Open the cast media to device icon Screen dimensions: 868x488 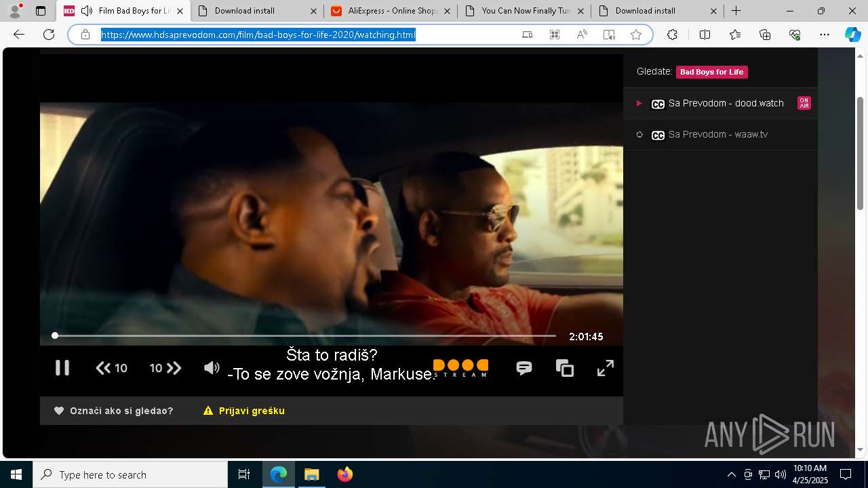[x=528, y=35]
